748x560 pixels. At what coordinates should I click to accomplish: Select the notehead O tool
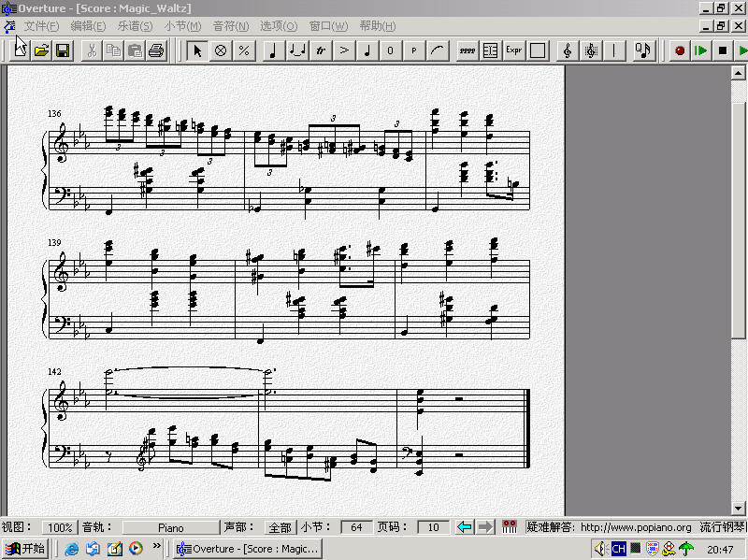click(x=390, y=50)
